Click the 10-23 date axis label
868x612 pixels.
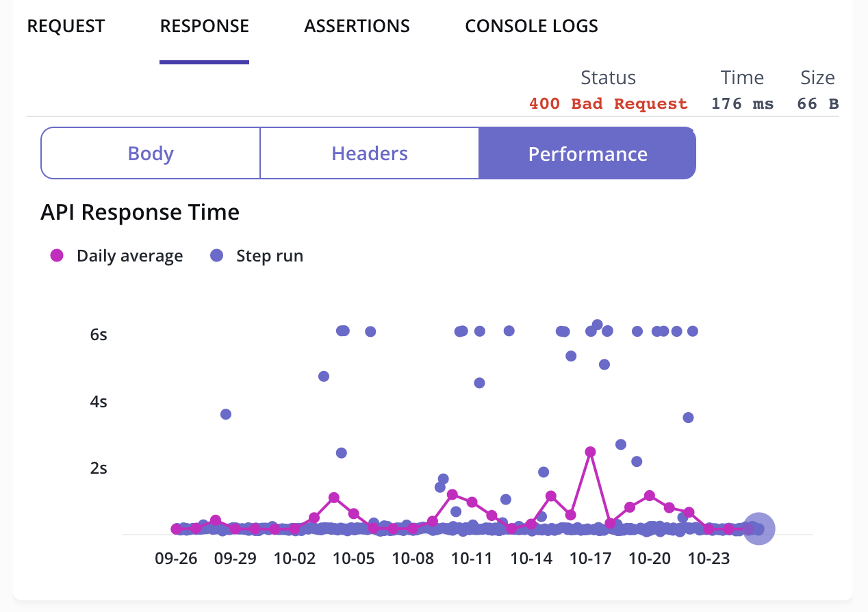(709, 559)
